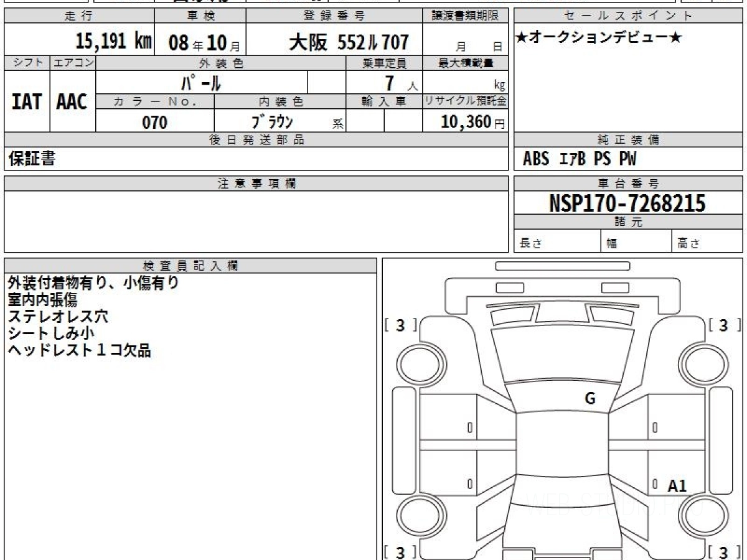Select the note ステレオレス穴
This screenshot has height=560, width=747.
click(58, 317)
